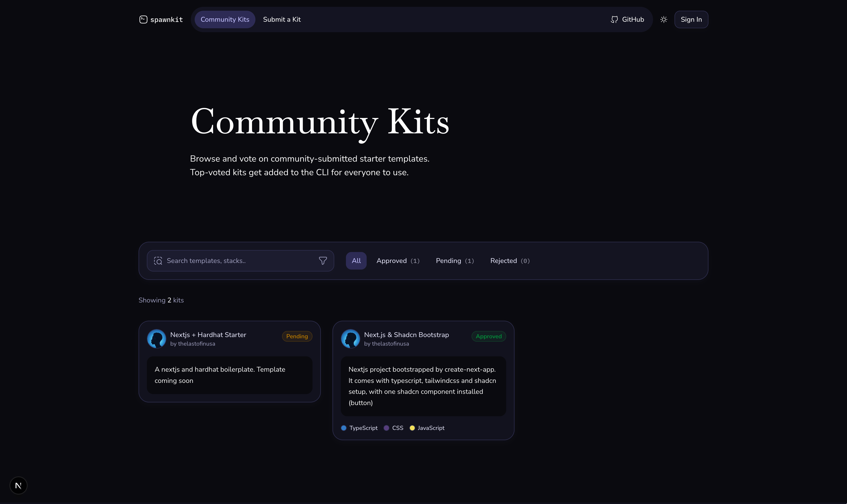Select the All filter
847x504 pixels.
pyautogui.click(x=356, y=261)
